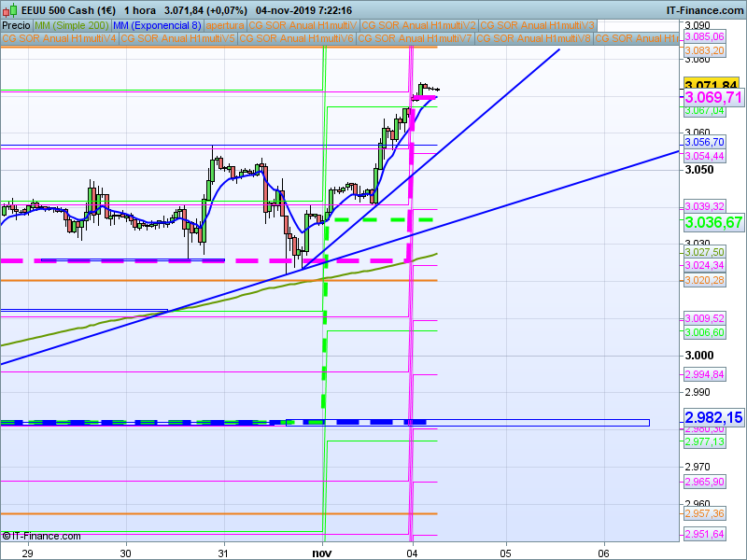The image size is (747, 560).
Task: Select CG SOR Anual H1multiV7 label
Action: point(416,39)
